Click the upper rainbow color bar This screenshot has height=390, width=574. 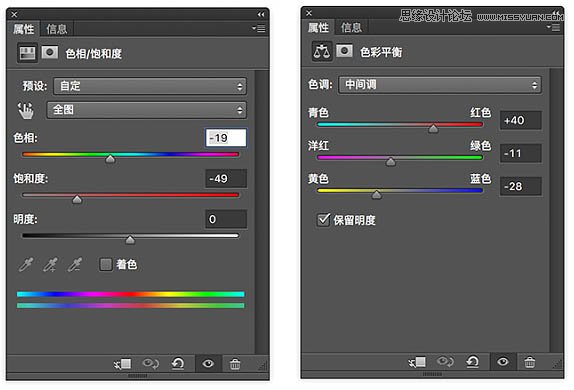coord(130,294)
